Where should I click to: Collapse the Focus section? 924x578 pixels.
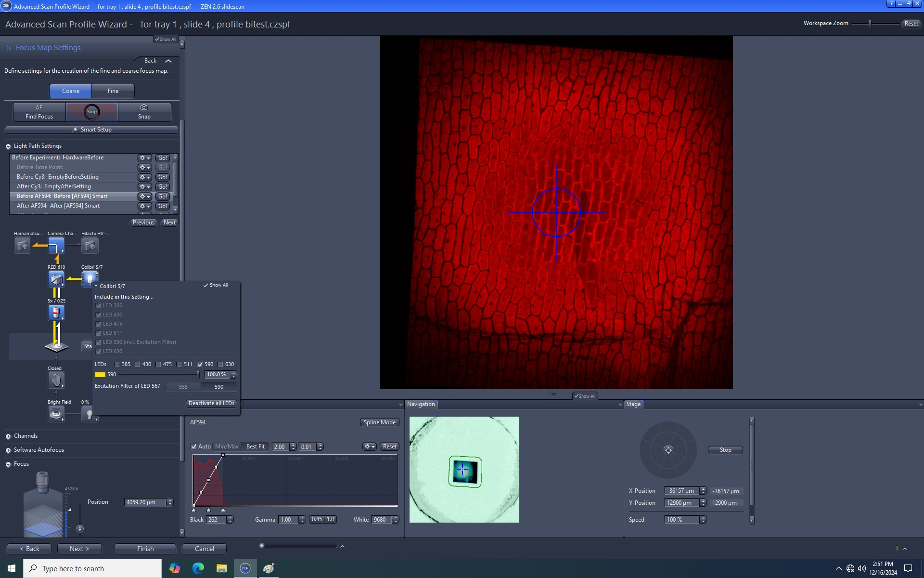[8, 464]
